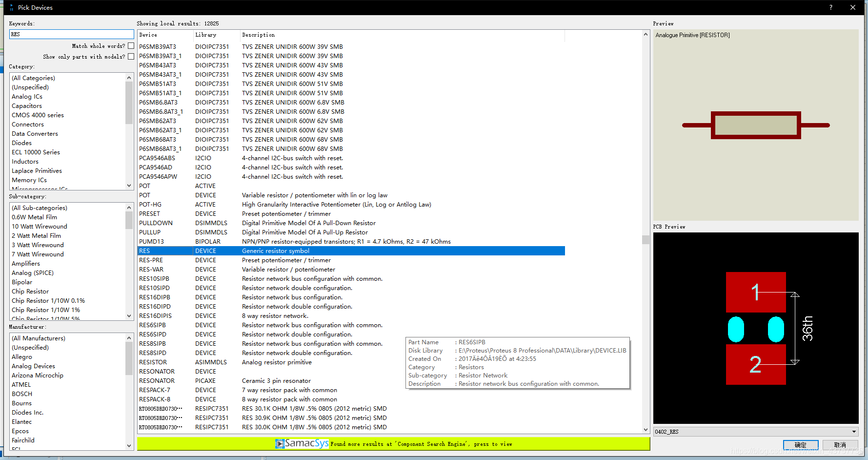Click the SamacSys found more results banner
Screen dimensions: 868x460
click(x=393, y=444)
